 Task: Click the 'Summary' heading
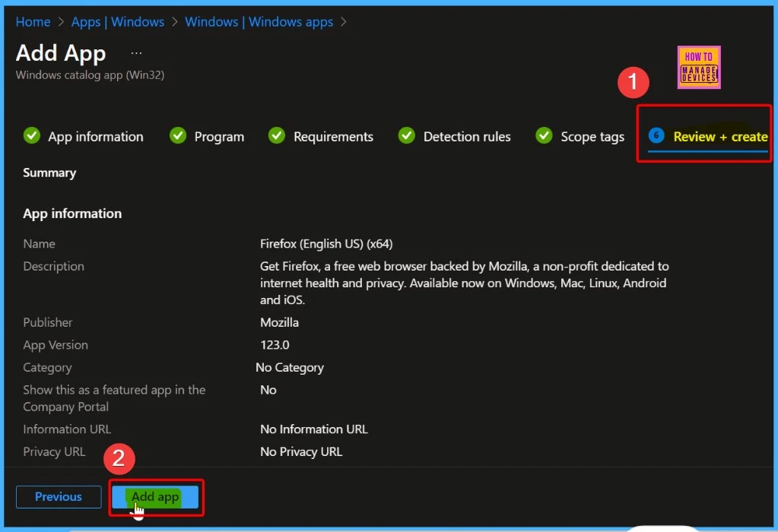pos(49,173)
